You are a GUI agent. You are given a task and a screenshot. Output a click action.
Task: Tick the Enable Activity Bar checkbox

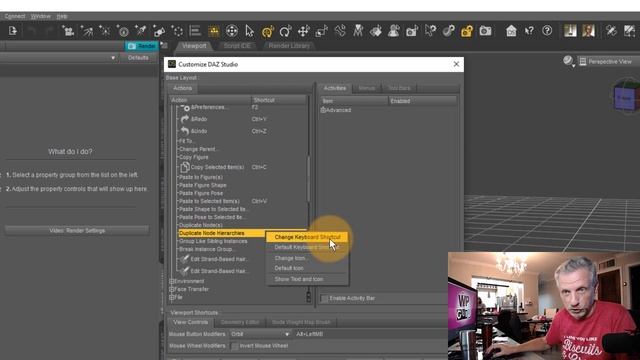tap(324, 298)
